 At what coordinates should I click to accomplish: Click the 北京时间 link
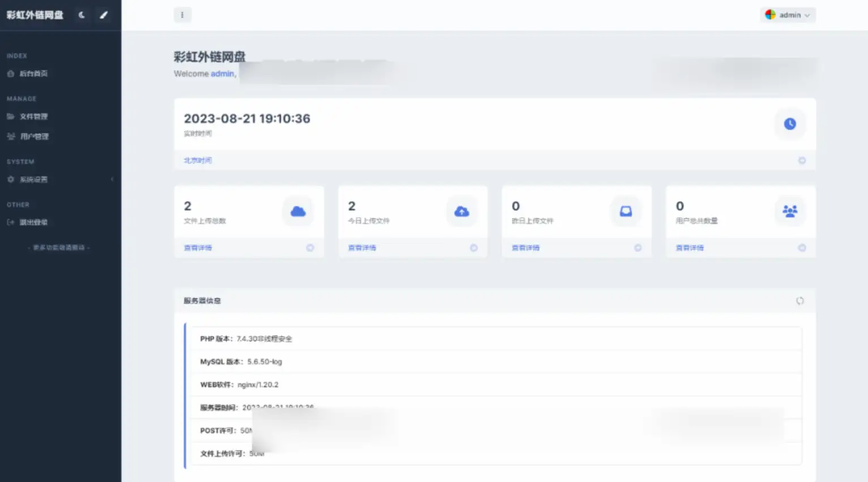tap(198, 160)
